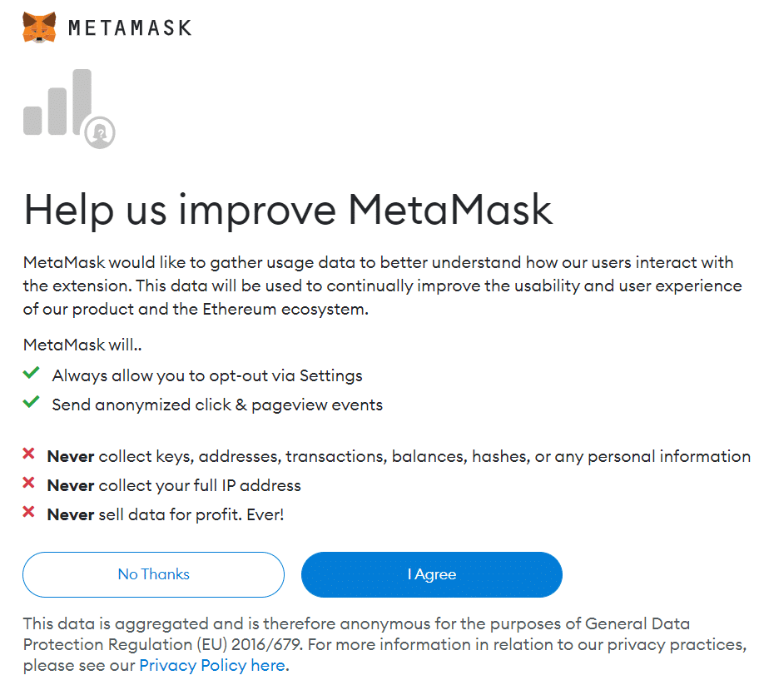Click the 'Send anonymized click & pageview events' text
This screenshot has width=759, height=700.
point(217,405)
